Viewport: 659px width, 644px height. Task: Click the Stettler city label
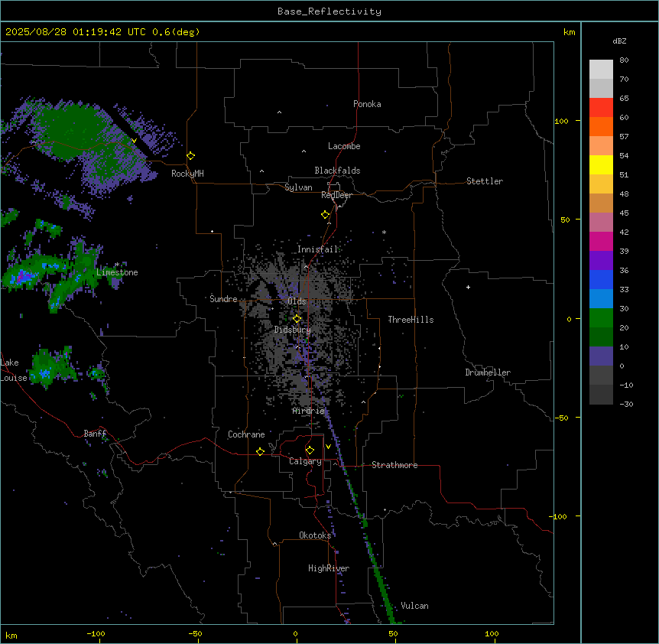click(485, 181)
